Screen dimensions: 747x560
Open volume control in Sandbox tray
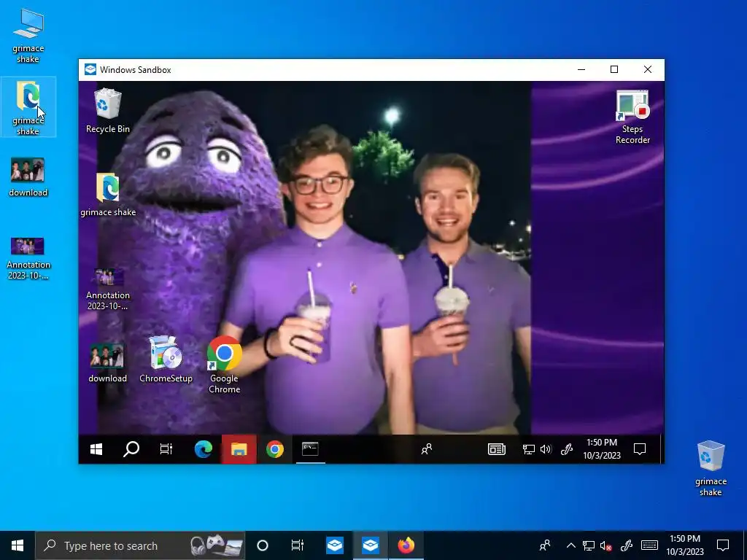click(546, 449)
